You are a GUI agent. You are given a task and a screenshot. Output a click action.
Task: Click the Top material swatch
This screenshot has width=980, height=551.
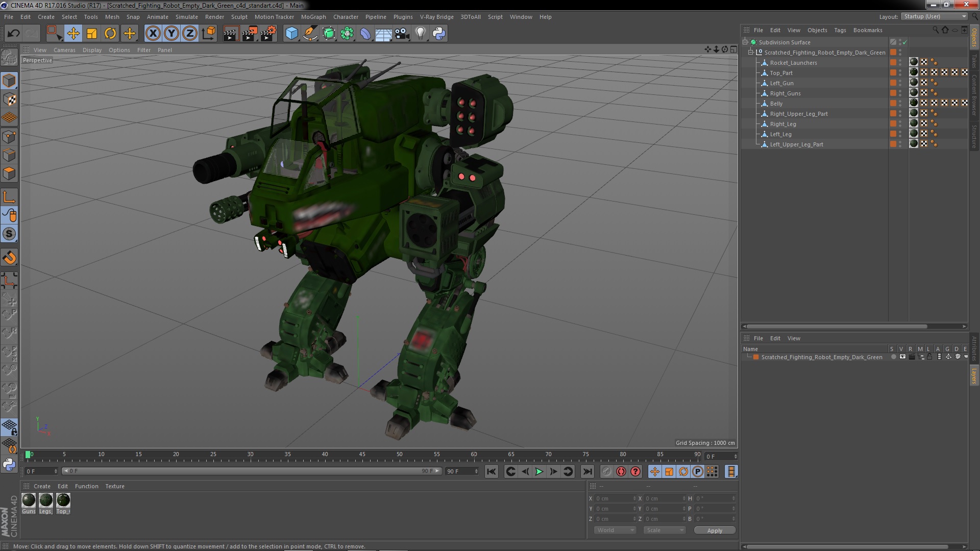pos(63,500)
